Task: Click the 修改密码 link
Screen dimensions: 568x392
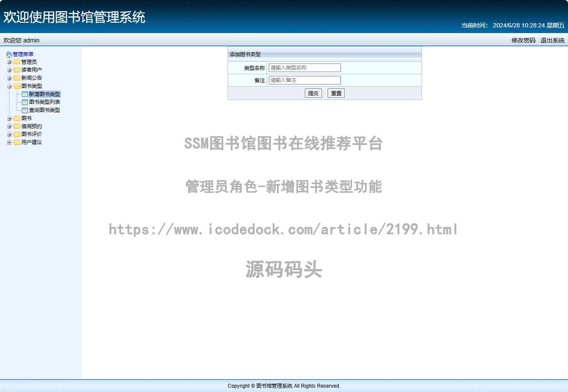Action: (523, 40)
